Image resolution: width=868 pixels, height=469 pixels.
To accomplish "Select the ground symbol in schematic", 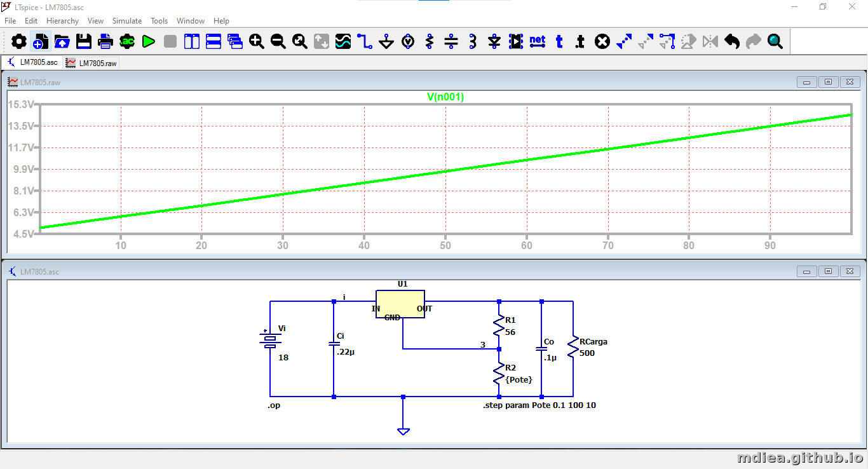I will [x=403, y=431].
